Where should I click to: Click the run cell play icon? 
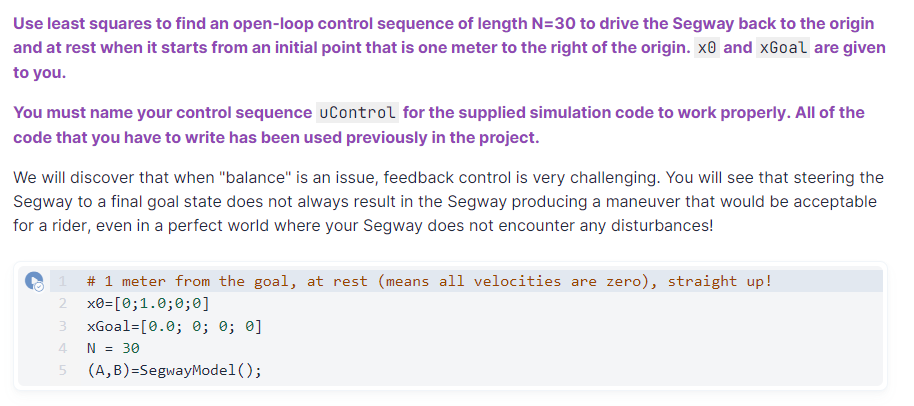coord(34,281)
